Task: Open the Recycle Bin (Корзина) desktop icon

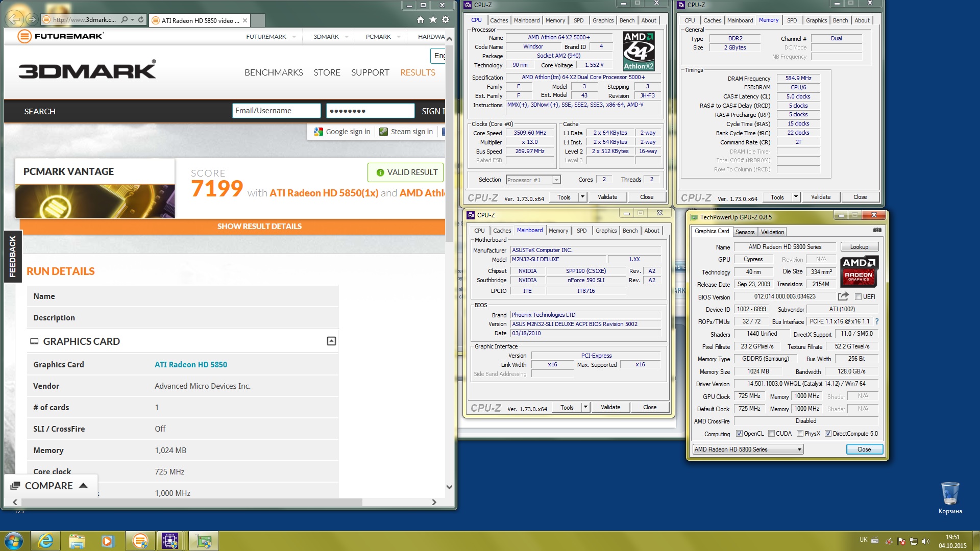Action: 950,497
